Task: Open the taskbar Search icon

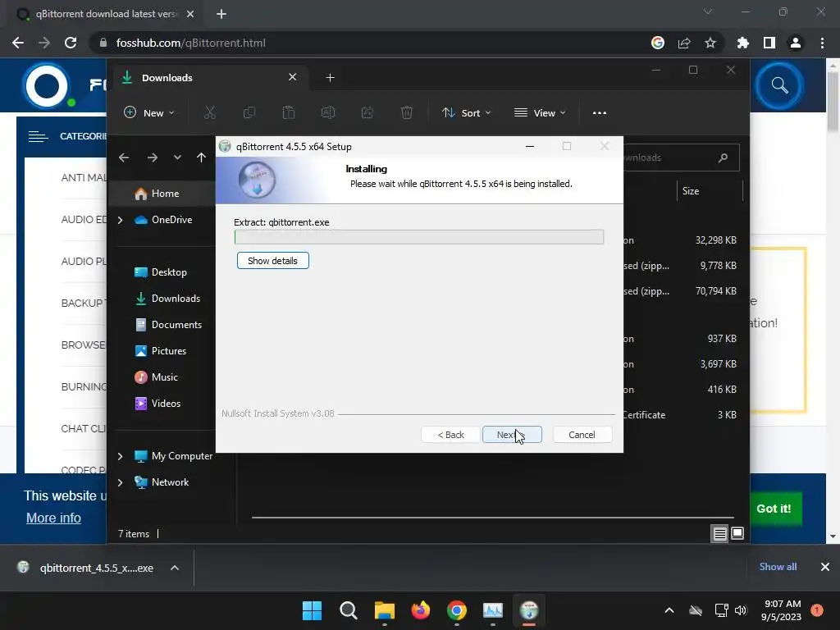Action: pos(348,610)
